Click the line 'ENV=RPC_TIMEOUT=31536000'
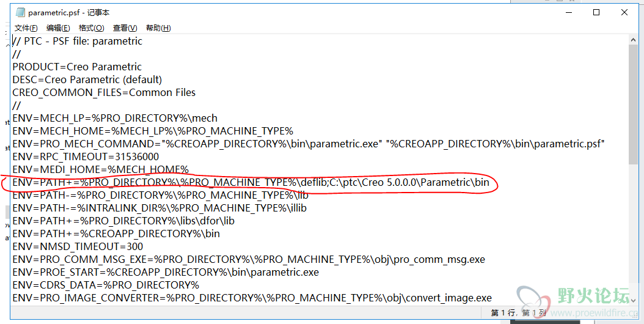The image size is (644, 324). coord(86,156)
